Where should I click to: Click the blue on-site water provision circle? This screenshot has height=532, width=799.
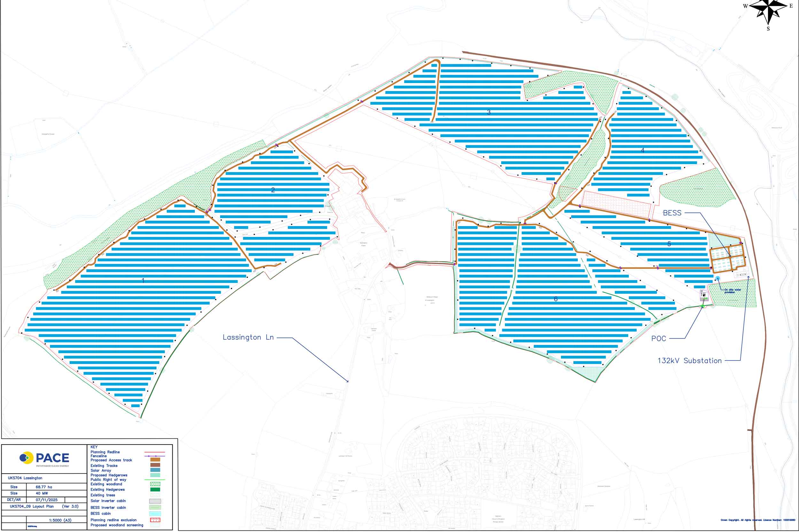718,278
